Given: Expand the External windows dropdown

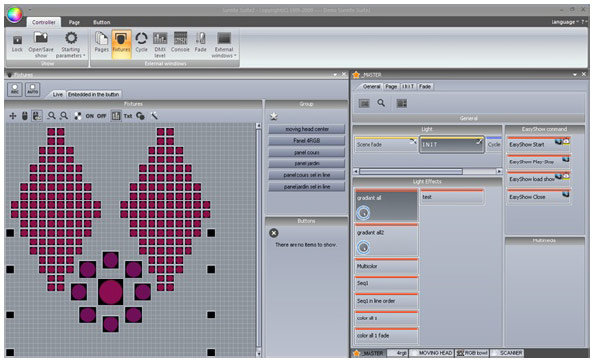Looking at the screenshot, I should pos(224,45).
